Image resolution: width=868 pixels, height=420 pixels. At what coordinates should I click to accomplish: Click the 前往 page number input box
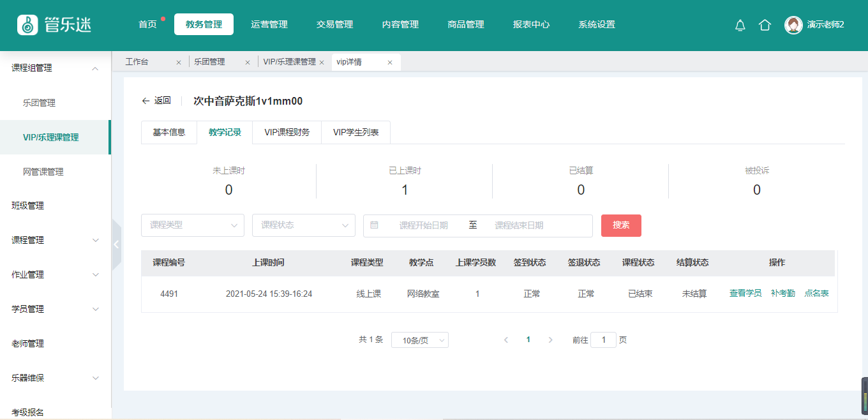tap(603, 340)
